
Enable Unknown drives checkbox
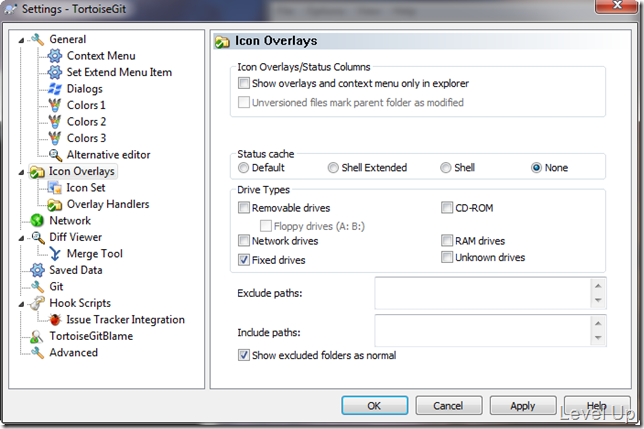click(447, 257)
